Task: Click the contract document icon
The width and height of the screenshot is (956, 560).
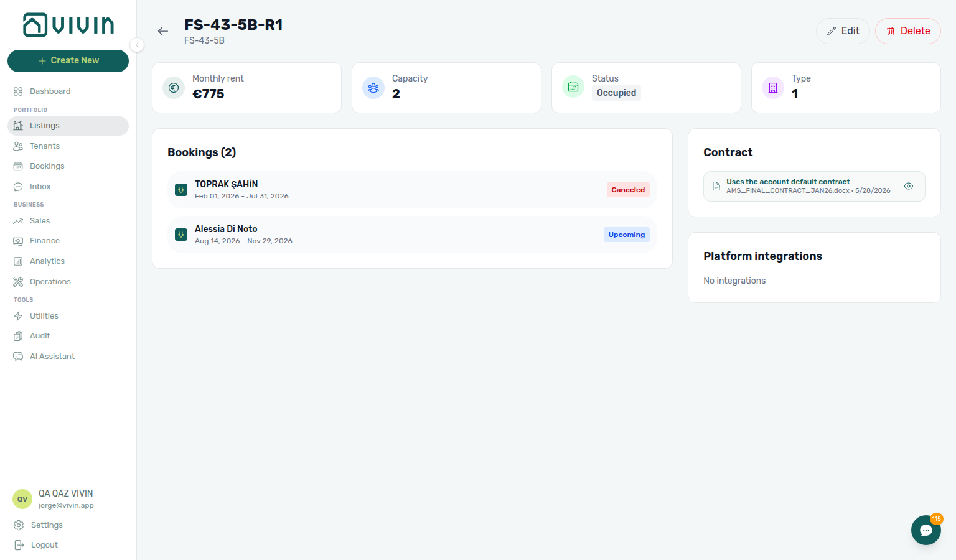Action: [x=716, y=187]
